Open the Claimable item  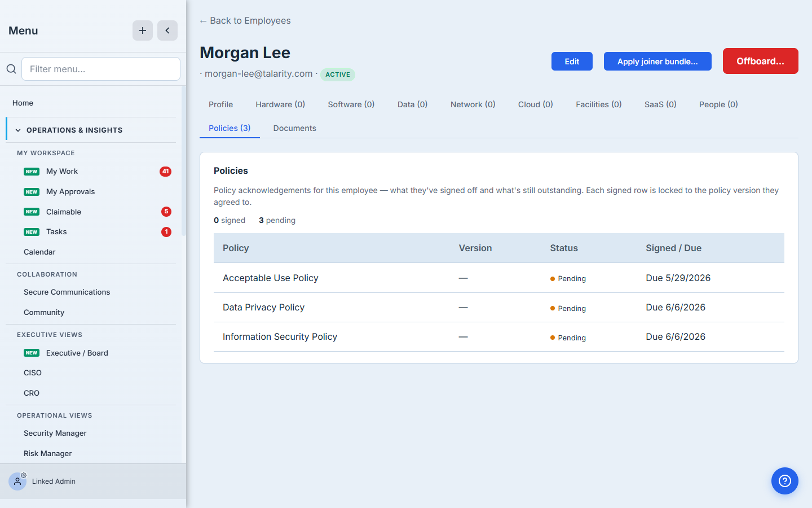64,212
